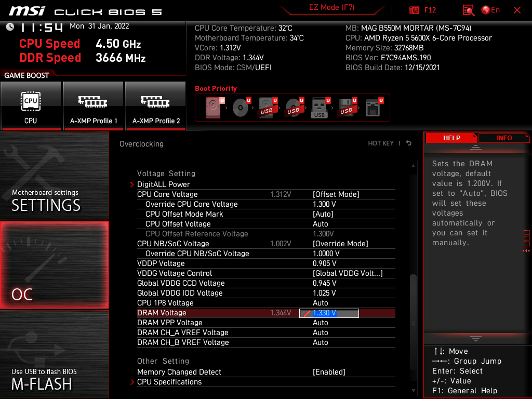The image size is (532, 399).
Task: Select the CPU Offset Voltage row
Action: [x=266, y=224]
